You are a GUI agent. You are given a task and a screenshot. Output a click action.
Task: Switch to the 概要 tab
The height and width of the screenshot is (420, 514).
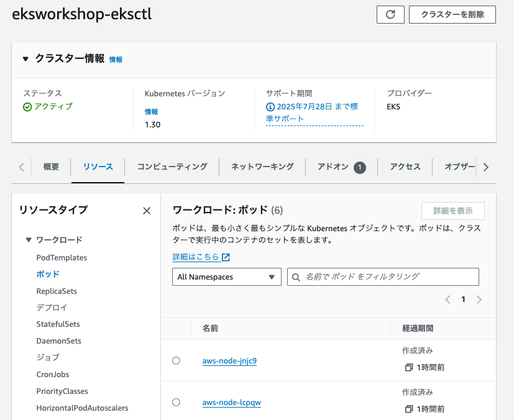click(x=51, y=167)
